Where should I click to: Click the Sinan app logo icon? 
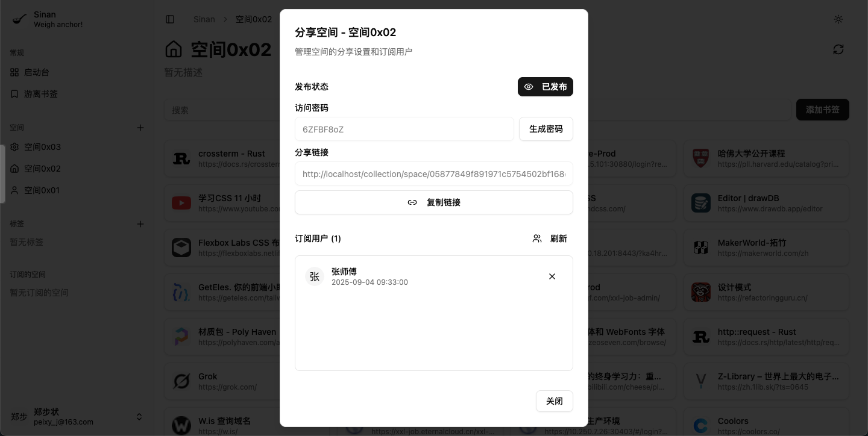click(x=19, y=19)
